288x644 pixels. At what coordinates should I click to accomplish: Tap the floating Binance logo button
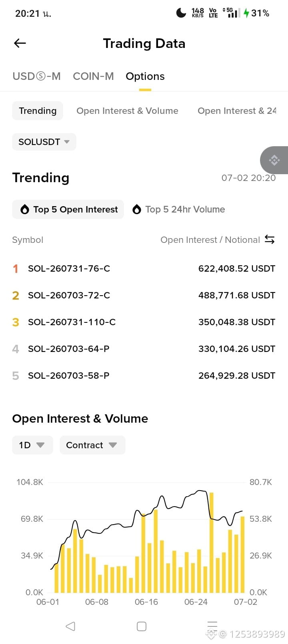point(274,160)
